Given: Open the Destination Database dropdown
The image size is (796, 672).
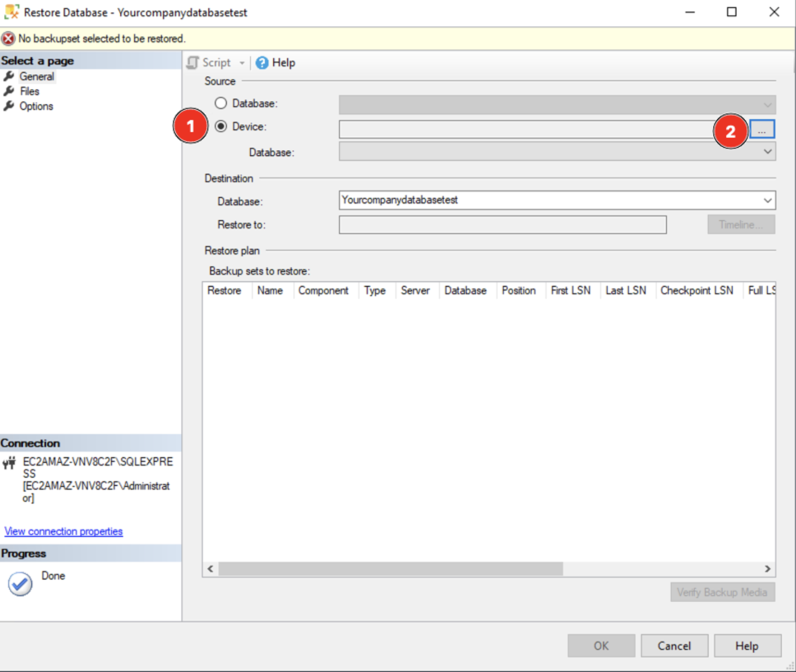Looking at the screenshot, I should click(x=557, y=200).
